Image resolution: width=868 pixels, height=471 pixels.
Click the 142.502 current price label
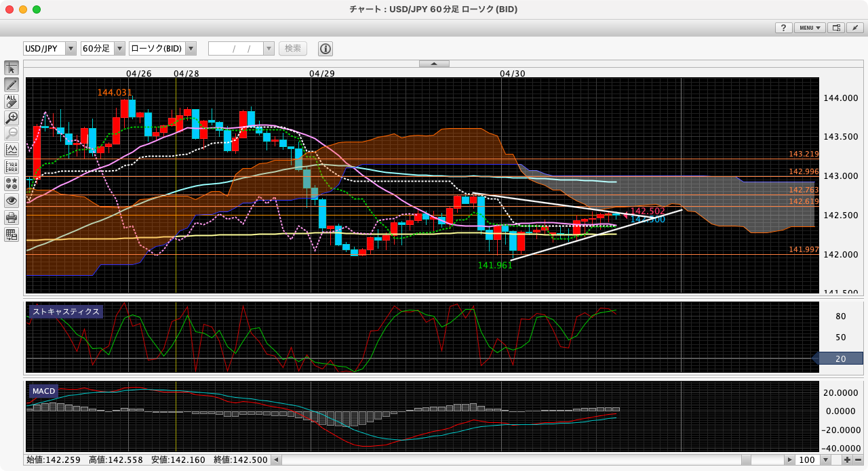coord(648,211)
